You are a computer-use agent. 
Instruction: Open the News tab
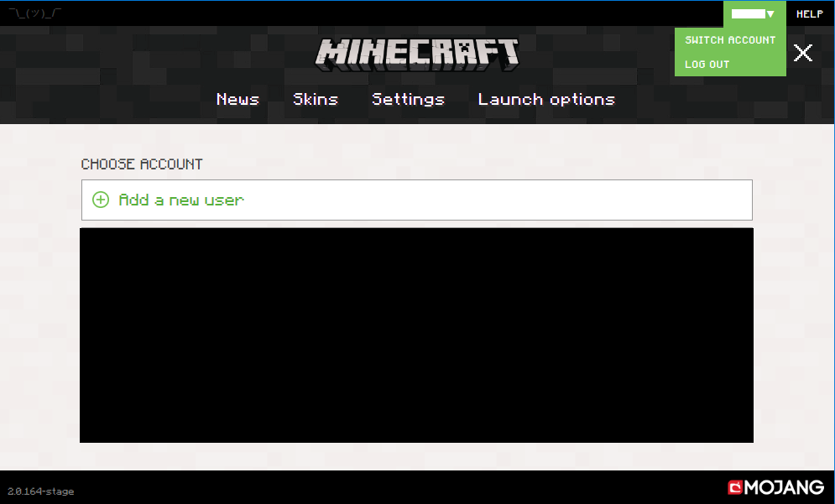(x=237, y=99)
